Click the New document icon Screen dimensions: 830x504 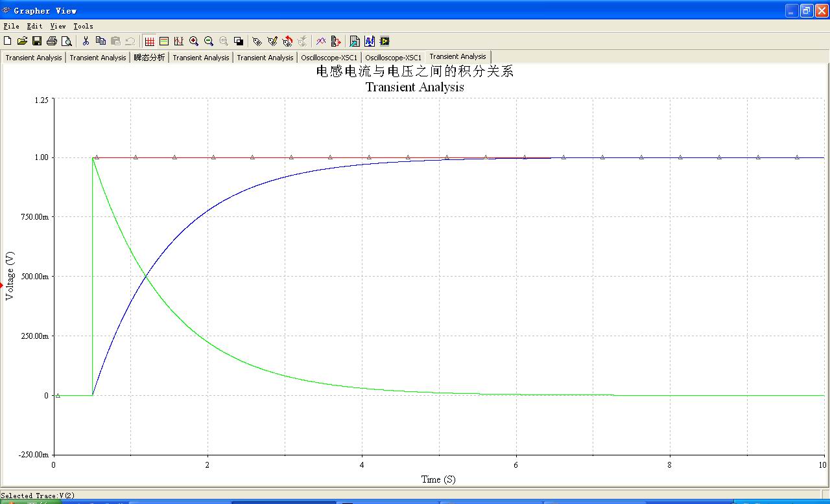(x=8, y=41)
